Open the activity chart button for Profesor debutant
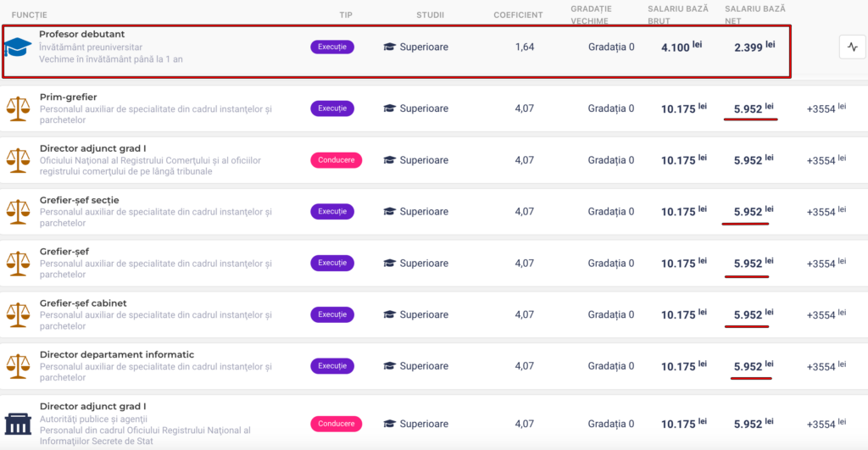 coord(852,47)
